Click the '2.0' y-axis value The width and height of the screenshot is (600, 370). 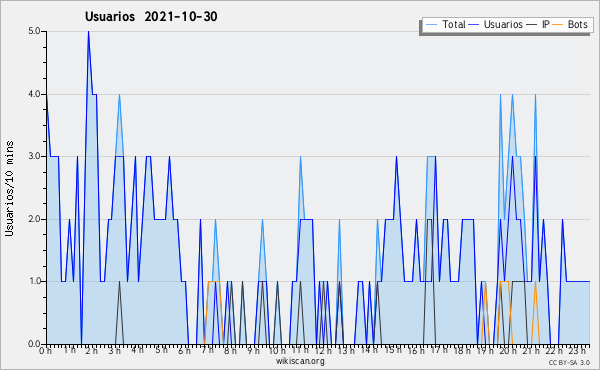point(34,219)
